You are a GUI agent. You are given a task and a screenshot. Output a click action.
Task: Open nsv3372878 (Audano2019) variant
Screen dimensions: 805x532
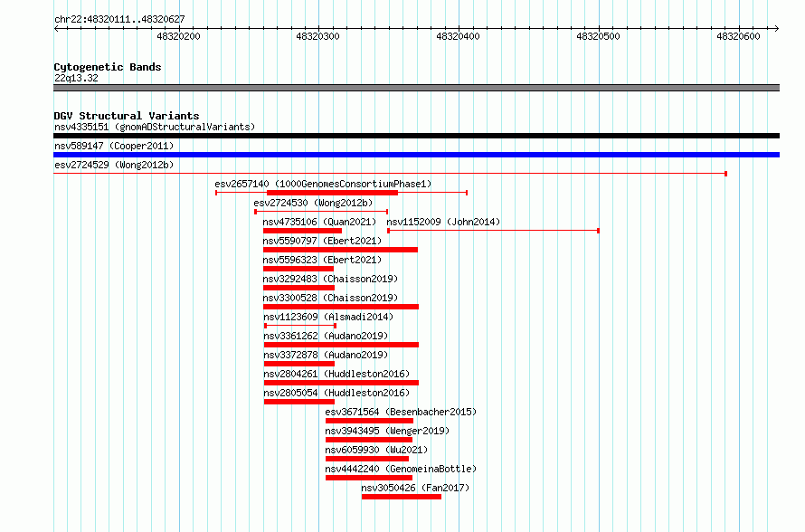[326, 355]
